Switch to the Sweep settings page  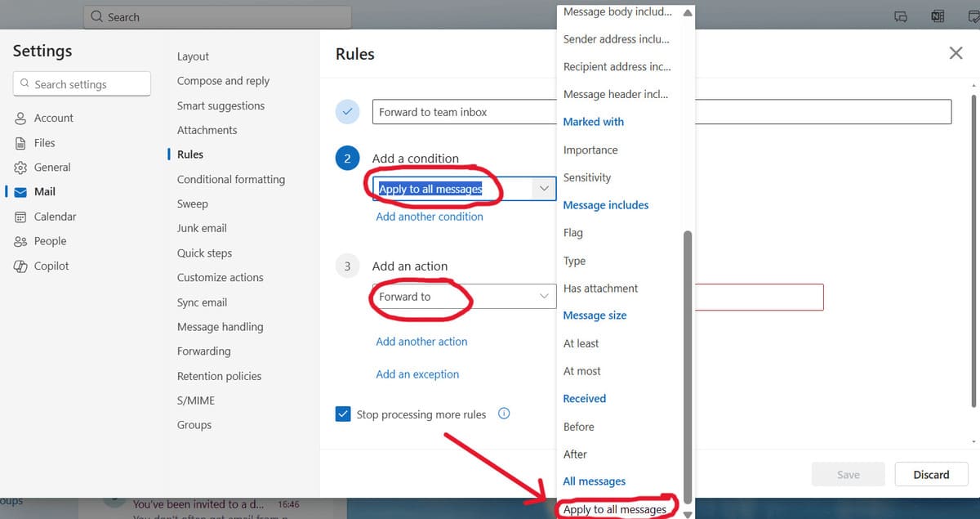[192, 204]
